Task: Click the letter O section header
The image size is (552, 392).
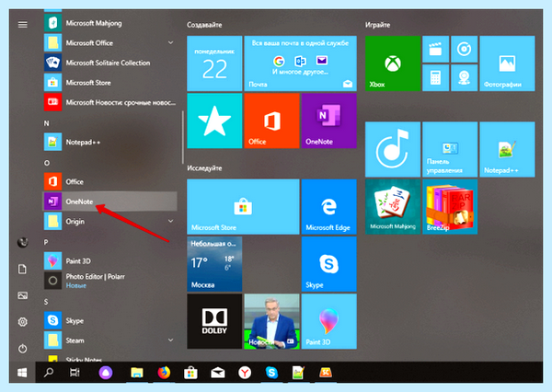Action: point(47,163)
